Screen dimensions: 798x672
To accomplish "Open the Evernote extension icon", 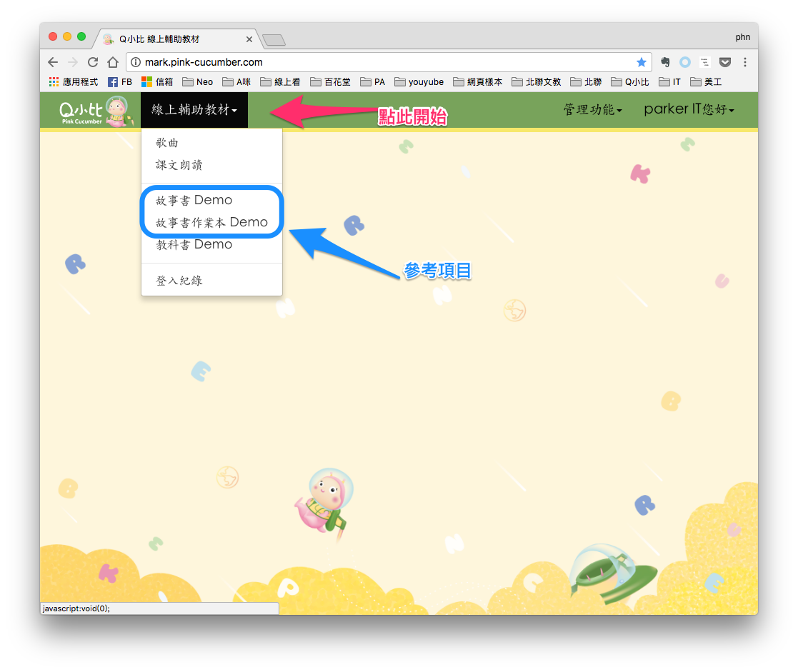I will [665, 62].
